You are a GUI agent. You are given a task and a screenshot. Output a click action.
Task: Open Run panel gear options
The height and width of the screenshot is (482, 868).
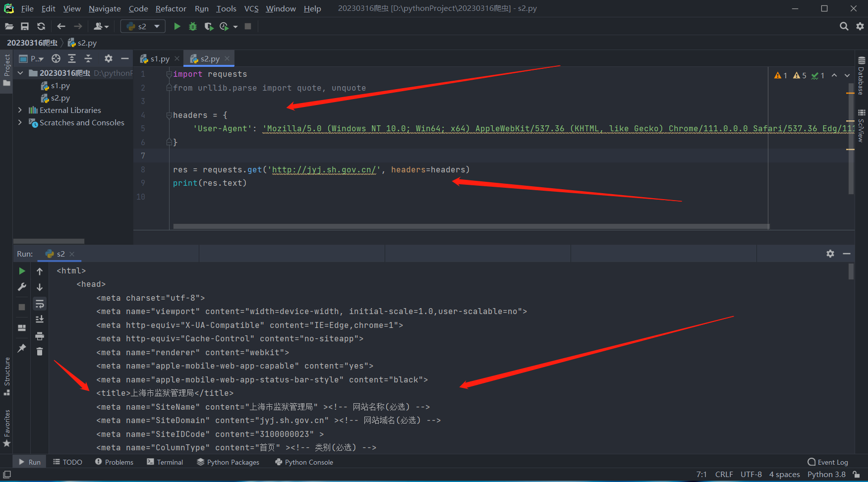click(x=830, y=254)
